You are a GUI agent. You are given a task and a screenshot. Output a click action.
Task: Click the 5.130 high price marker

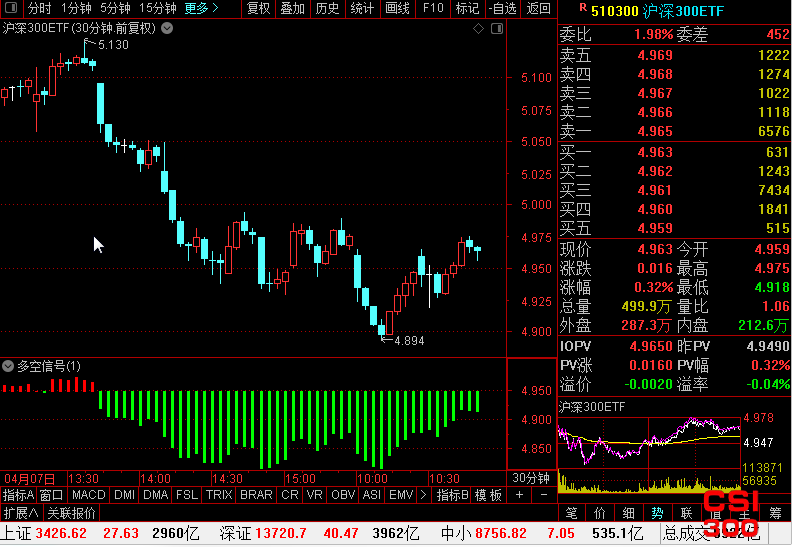pos(113,45)
